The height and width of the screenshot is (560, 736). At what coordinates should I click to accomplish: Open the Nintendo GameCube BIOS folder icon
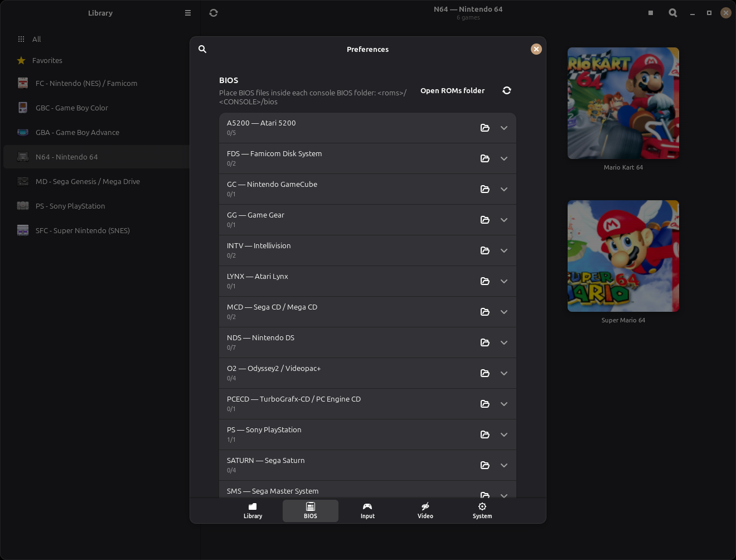tap(485, 189)
